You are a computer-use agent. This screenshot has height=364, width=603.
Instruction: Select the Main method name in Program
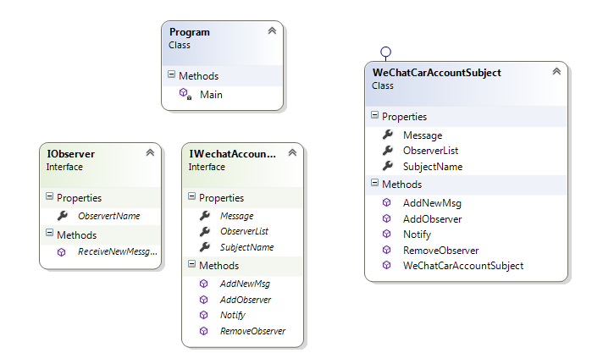point(211,95)
